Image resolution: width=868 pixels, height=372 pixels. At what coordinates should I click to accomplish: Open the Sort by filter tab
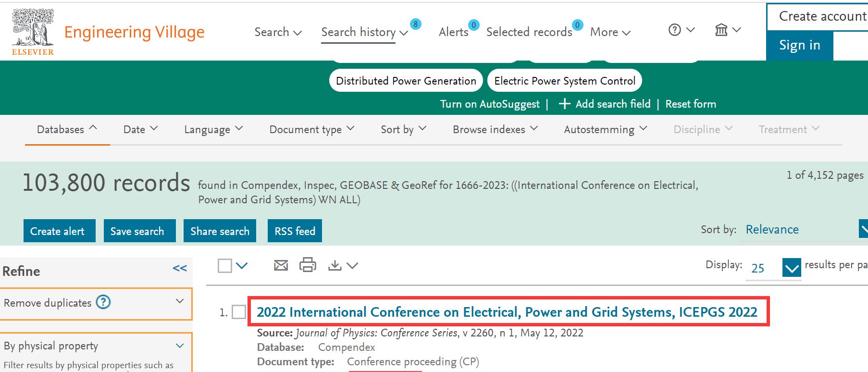point(404,129)
